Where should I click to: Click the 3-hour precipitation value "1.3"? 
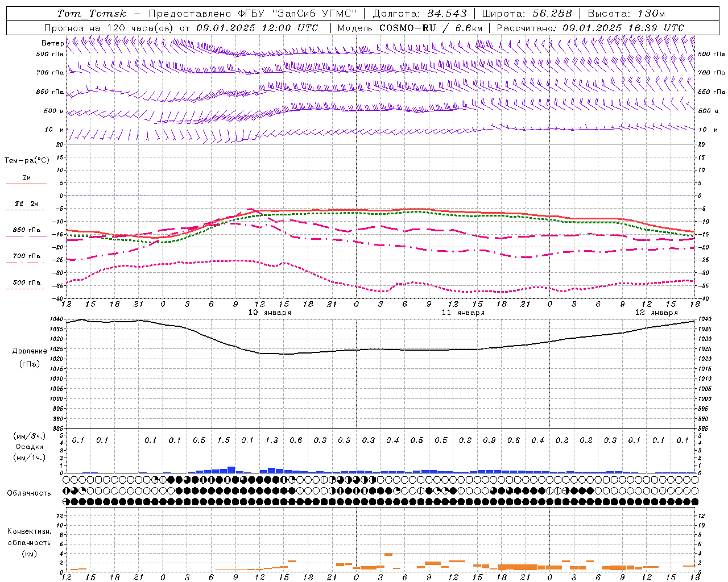coord(272,440)
